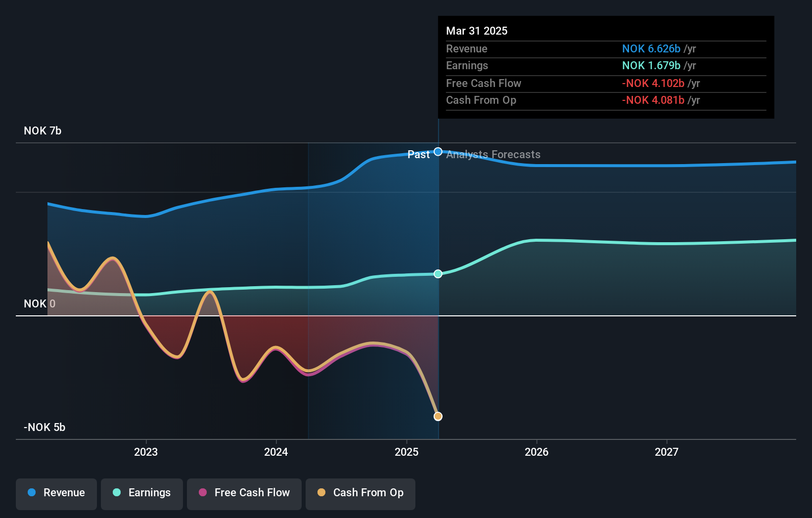Click the Past label on chart
Screen dimensions: 812x518
(x=418, y=155)
